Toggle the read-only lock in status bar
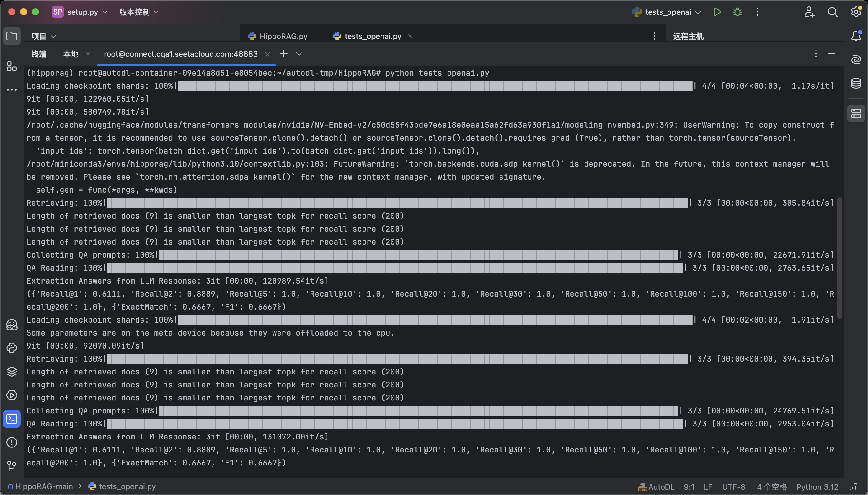The width and height of the screenshot is (868, 495). (853, 487)
